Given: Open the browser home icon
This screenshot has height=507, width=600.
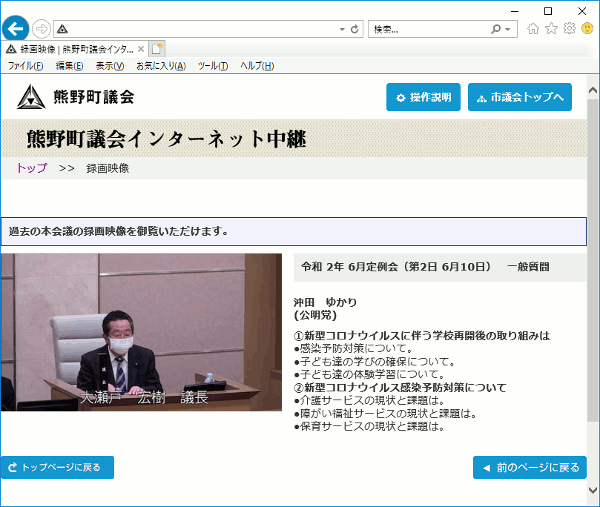Looking at the screenshot, I should (533, 29).
